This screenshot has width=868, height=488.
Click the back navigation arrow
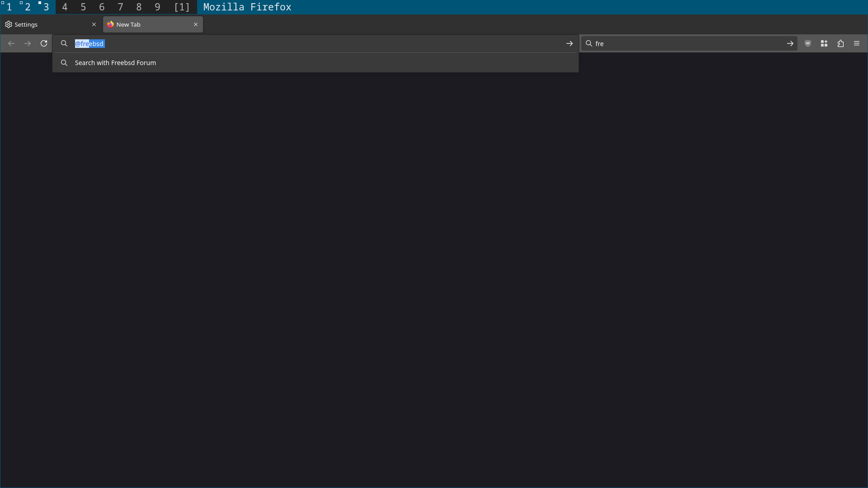click(x=11, y=43)
